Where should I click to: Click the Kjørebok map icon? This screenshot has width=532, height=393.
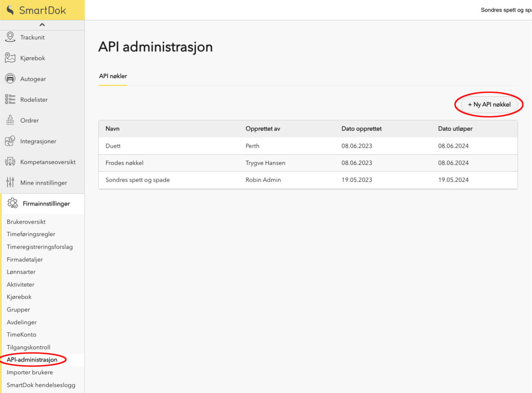(10, 58)
